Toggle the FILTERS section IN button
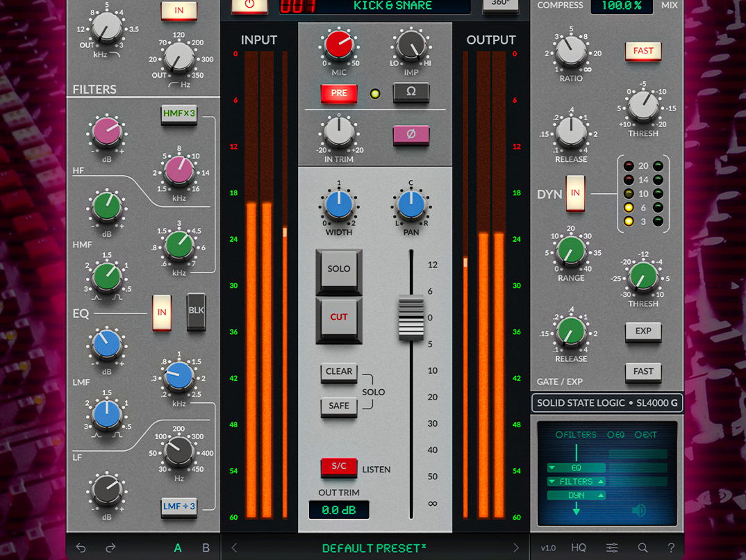 pos(179,10)
